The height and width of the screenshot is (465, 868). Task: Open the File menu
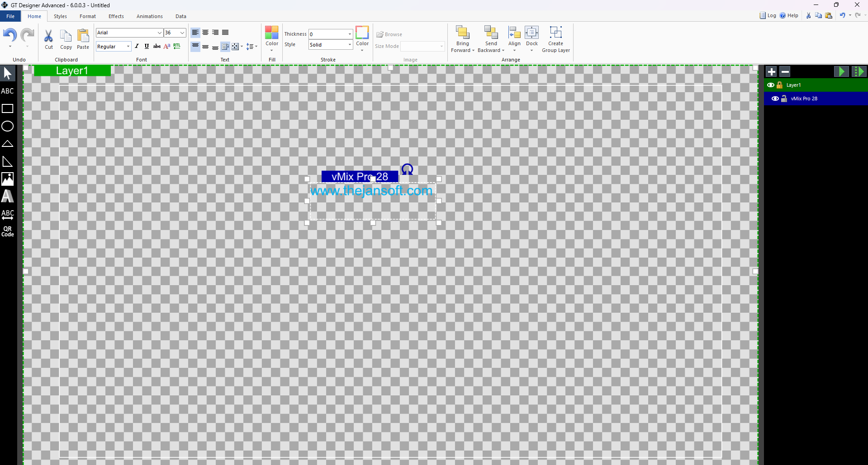[x=10, y=16]
